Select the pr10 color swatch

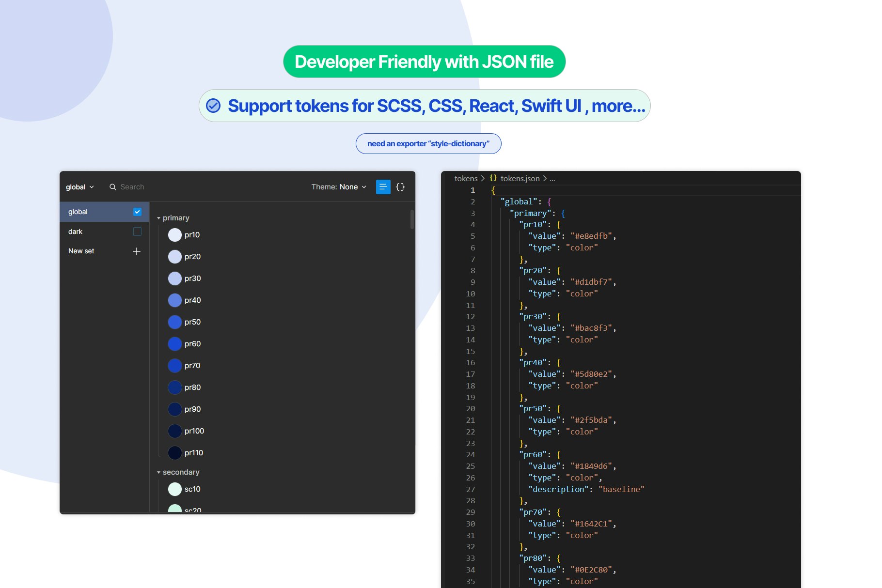[175, 235]
